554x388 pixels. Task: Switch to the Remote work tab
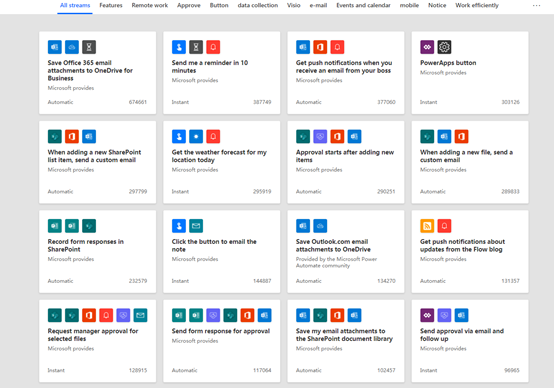pyautogui.click(x=150, y=5)
